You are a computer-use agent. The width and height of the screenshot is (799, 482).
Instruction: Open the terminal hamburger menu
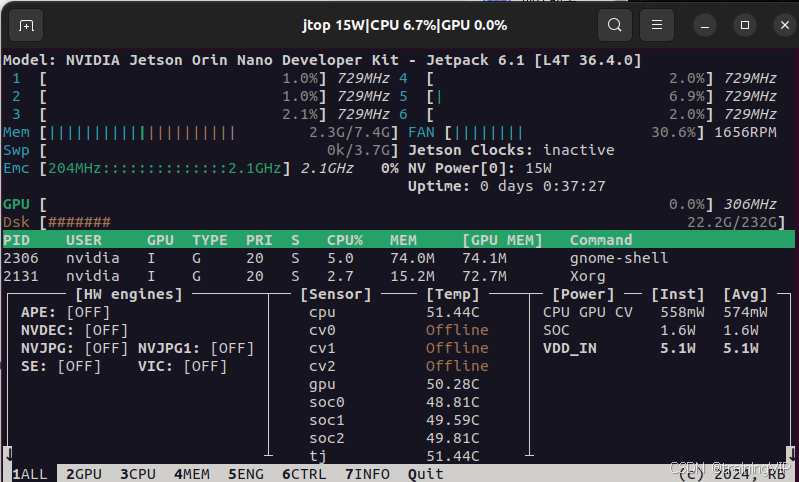point(657,25)
